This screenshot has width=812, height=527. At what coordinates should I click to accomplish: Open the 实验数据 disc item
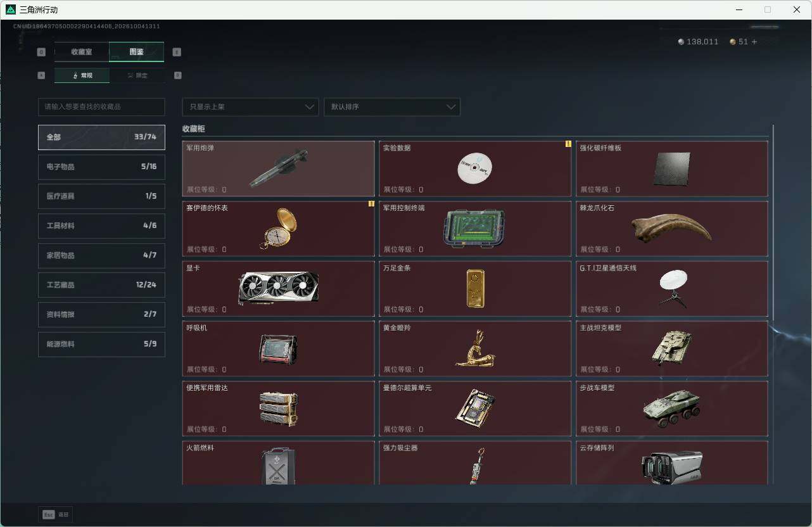tap(475, 168)
